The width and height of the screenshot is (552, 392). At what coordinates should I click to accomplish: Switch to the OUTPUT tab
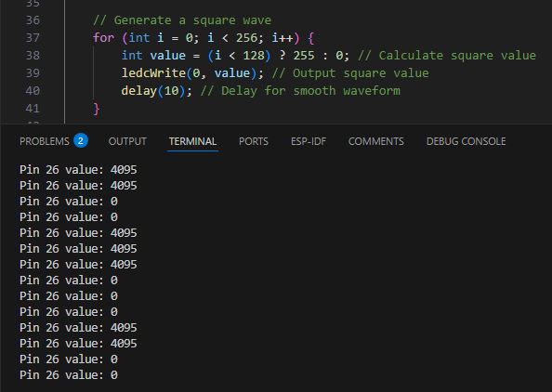click(x=127, y=141)
